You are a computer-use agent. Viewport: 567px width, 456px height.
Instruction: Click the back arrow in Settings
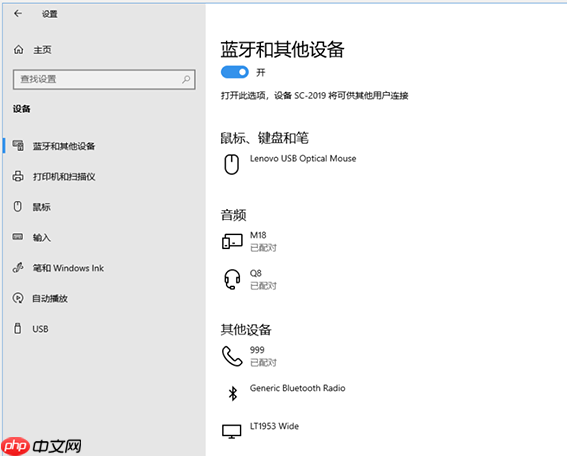(18, 14)
